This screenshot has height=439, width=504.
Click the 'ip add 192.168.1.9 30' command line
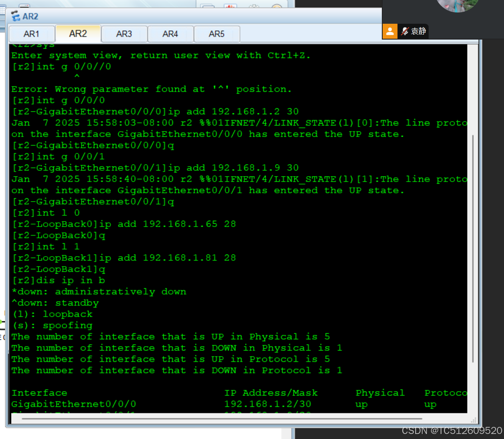[155, 168]
